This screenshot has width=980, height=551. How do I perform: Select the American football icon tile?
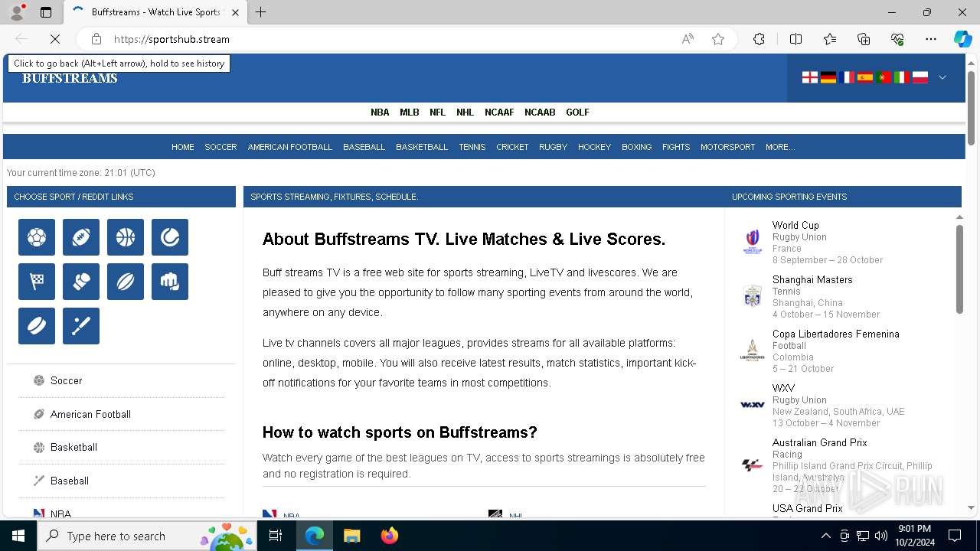pos(81,237)
